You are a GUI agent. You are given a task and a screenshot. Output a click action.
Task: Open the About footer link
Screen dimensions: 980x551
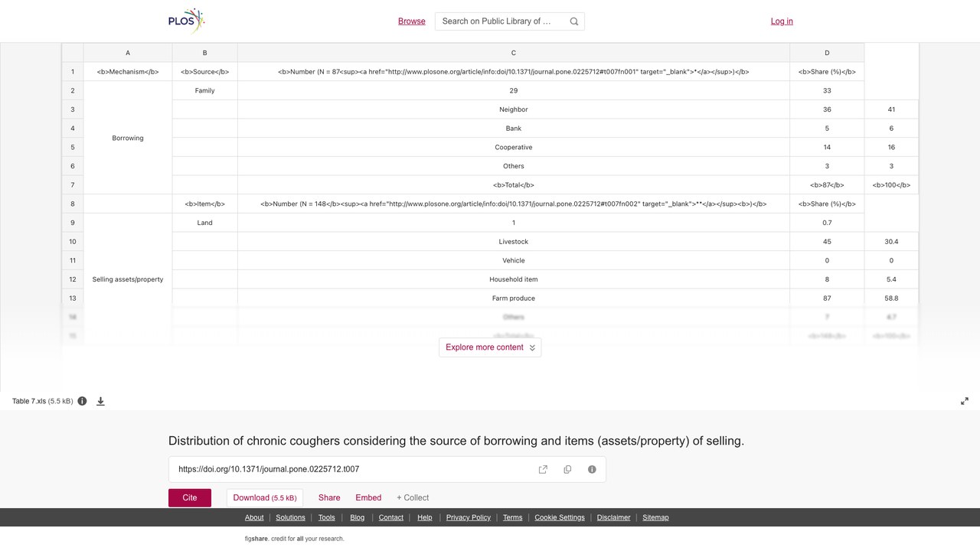point(254,517)
